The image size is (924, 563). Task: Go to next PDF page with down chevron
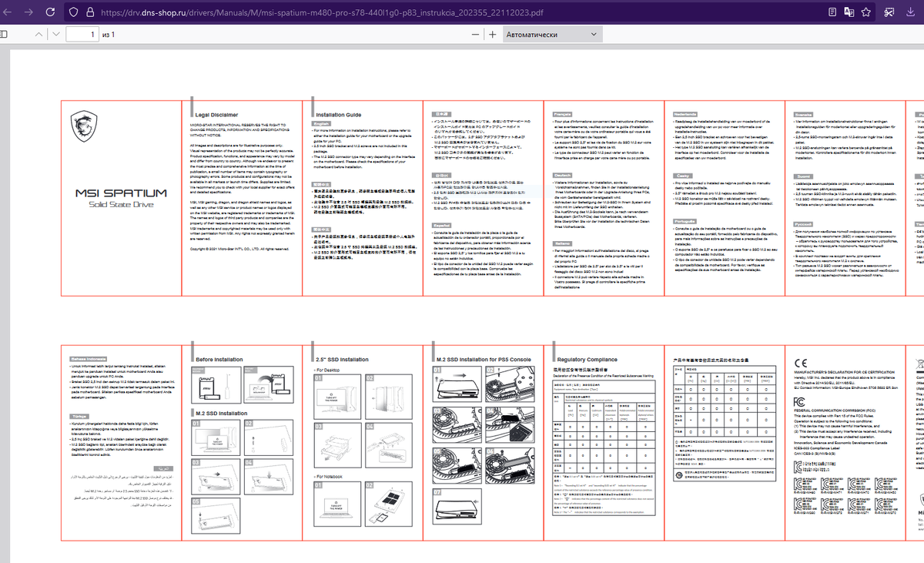point(55,35)
